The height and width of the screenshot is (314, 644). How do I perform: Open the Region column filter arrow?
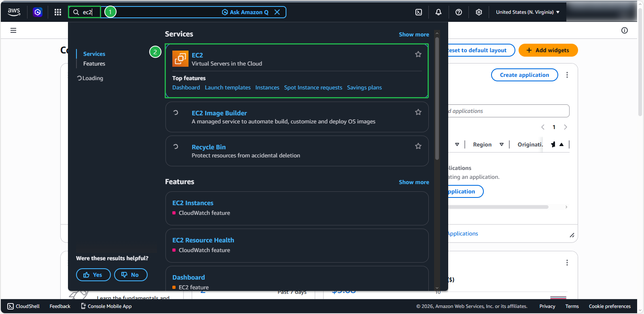502,144
